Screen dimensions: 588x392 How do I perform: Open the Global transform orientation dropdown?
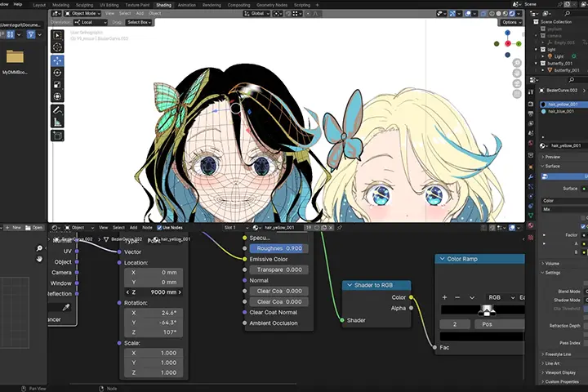pos(257,14)
